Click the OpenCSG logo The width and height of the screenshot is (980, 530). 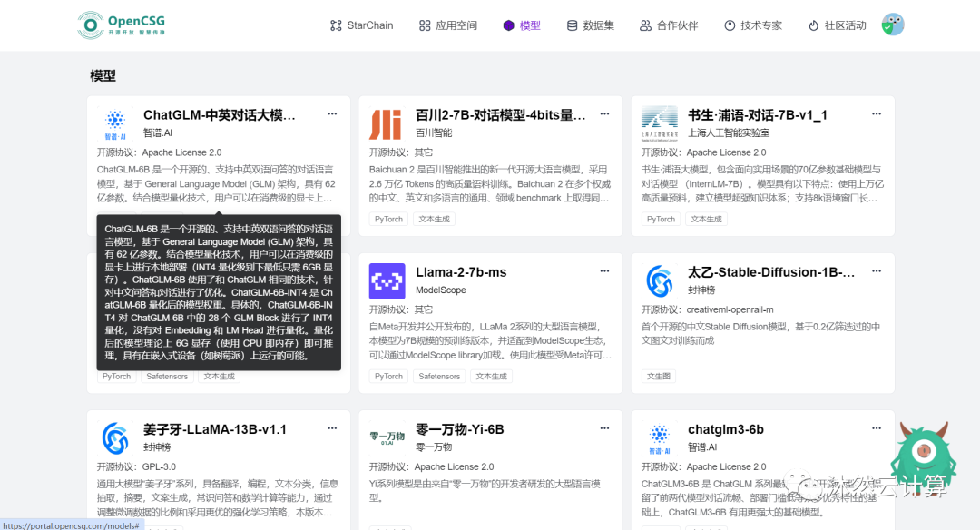(x=122, y=25)
